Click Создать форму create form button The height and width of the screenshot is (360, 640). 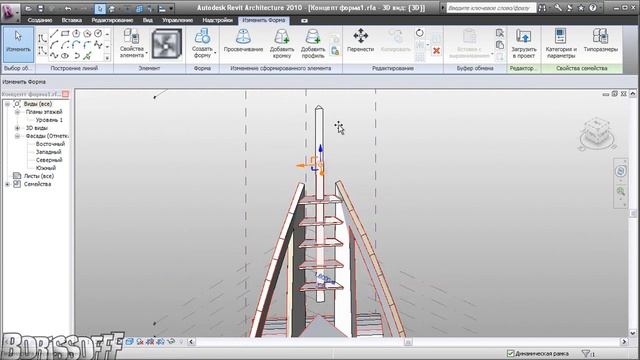pos(202,43)
